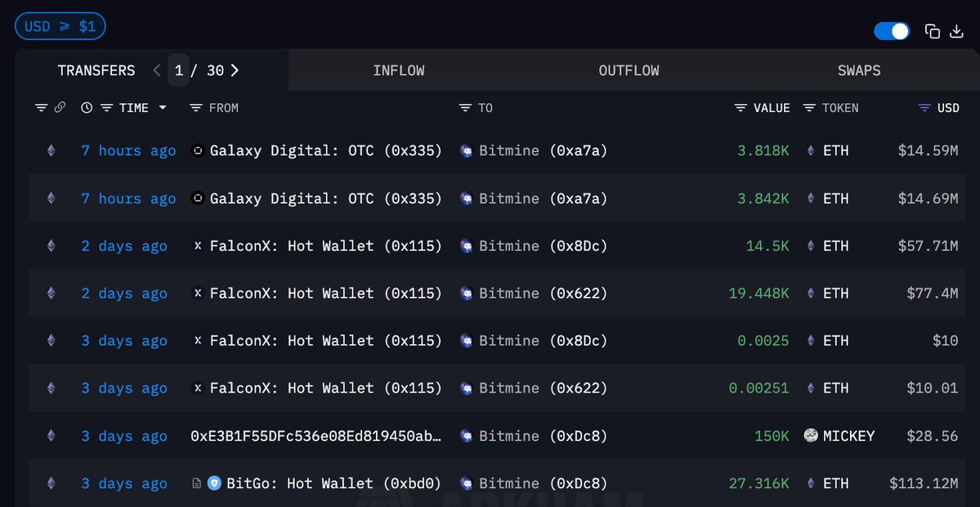Open the SWAPS tab
Screen dimensions: 980x507
(x=859, y=70)
